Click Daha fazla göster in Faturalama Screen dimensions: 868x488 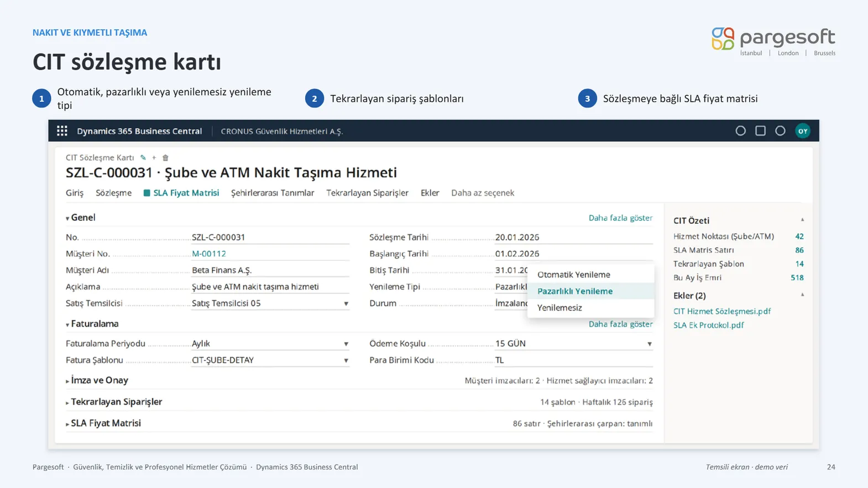620,324
